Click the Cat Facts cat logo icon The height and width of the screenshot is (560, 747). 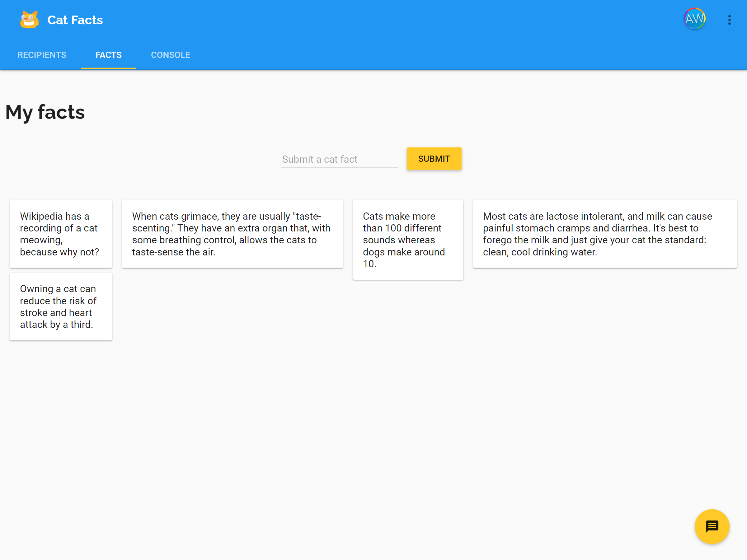29,20
